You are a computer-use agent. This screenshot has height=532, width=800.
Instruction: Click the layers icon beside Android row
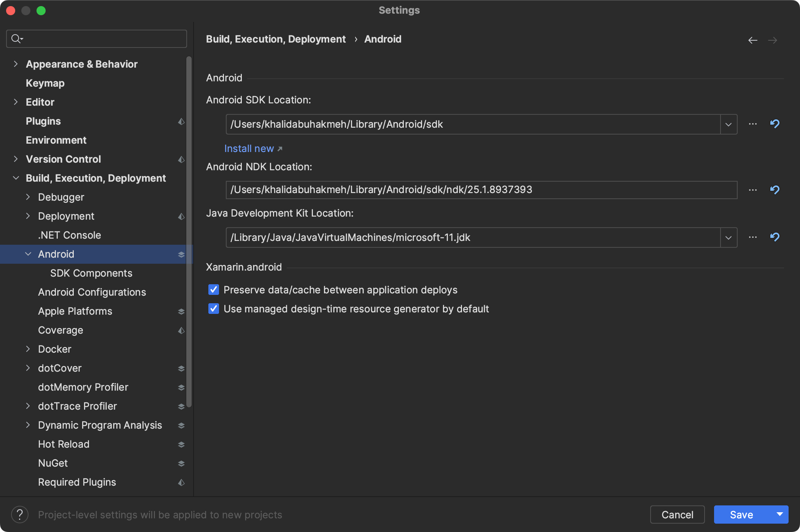point(181,254)
